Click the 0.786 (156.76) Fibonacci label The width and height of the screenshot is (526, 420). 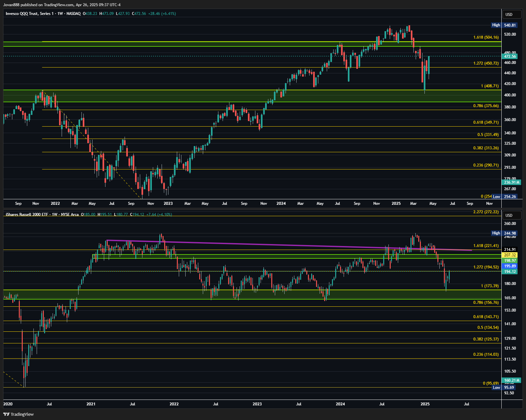pyautogui.click(x=486, y=303)
